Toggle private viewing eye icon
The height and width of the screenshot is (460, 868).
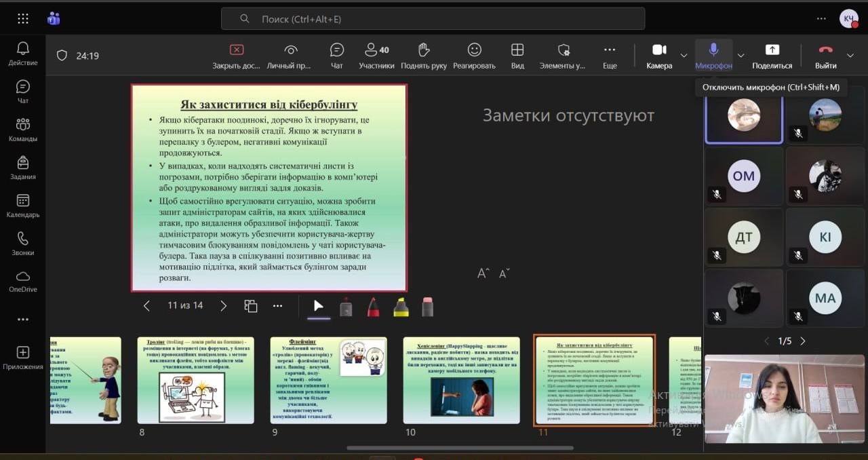[x=291, y=55]
